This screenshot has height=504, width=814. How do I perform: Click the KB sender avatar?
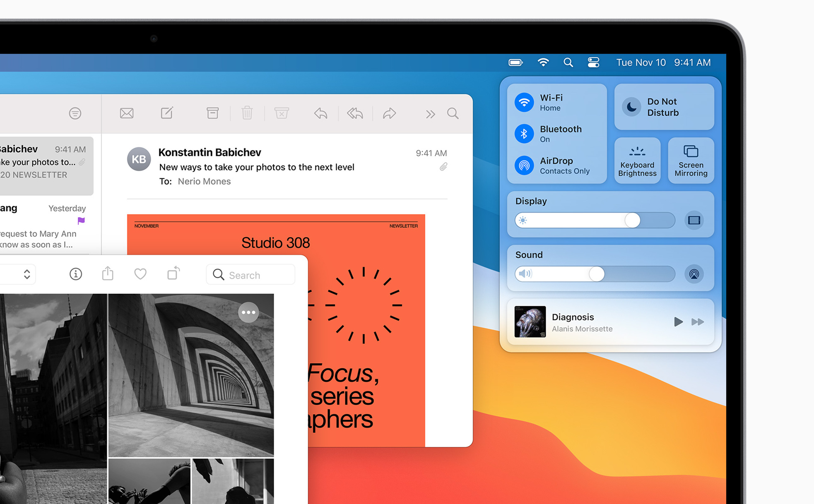[x=139, y=159]
